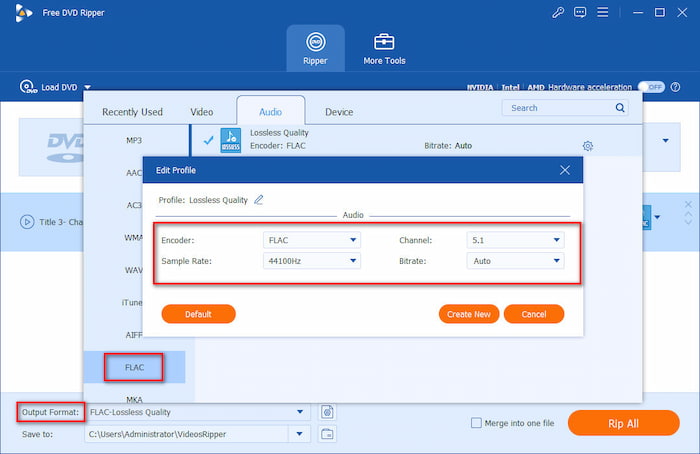The image size is (700, 454).
Task: Open Lossless Quality settings gear
Action: coord(588,146)
